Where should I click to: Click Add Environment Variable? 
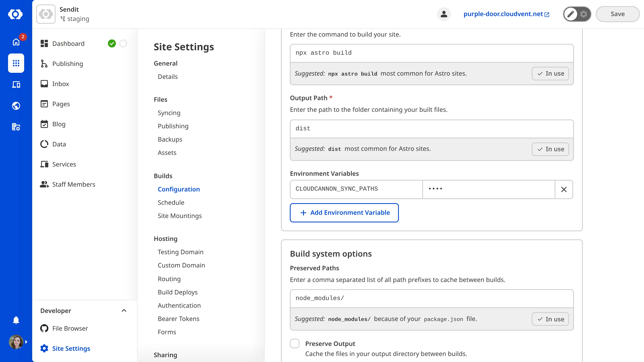pyautogui.click(x=344, y=213)
